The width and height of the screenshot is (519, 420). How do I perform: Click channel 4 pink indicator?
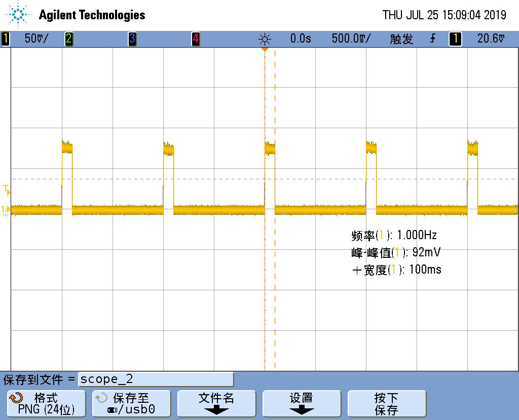(x=195, y=39)
